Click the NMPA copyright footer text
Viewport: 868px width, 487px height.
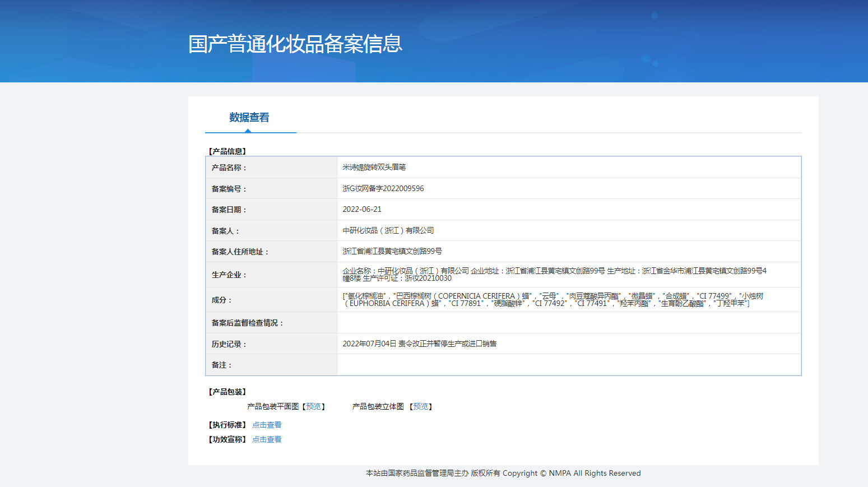click(503, 473)
